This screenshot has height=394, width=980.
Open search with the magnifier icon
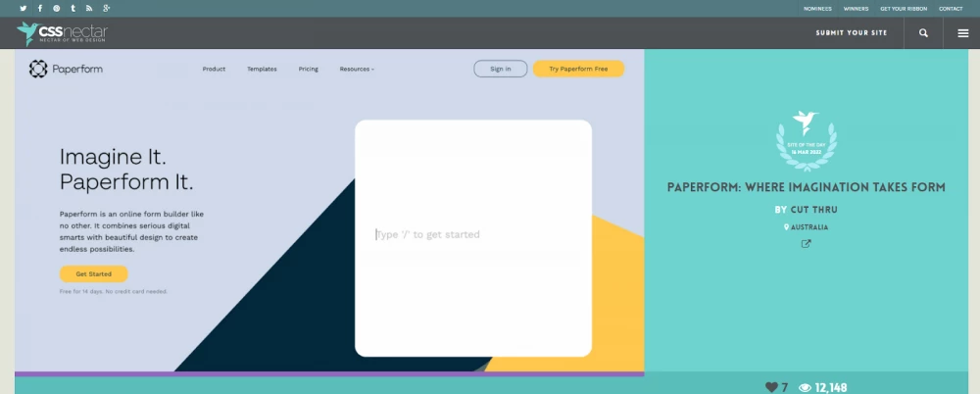pyautogui.click(x=923, y=33)
